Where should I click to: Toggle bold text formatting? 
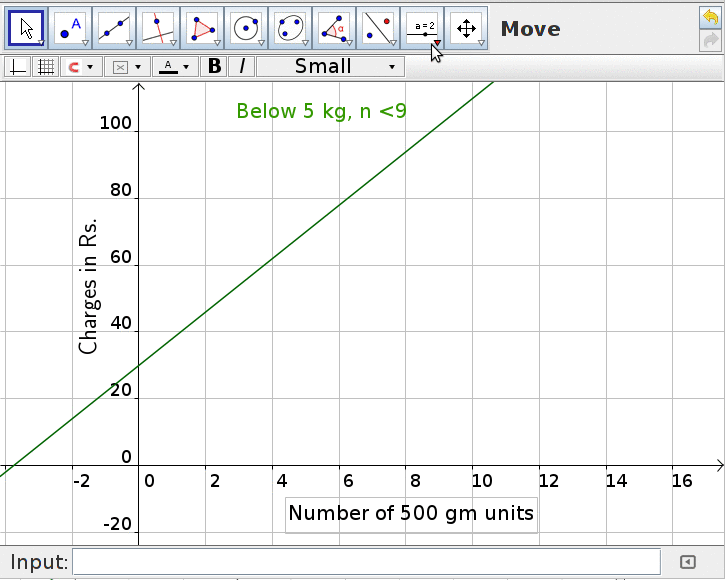click(x=214, y=67)
